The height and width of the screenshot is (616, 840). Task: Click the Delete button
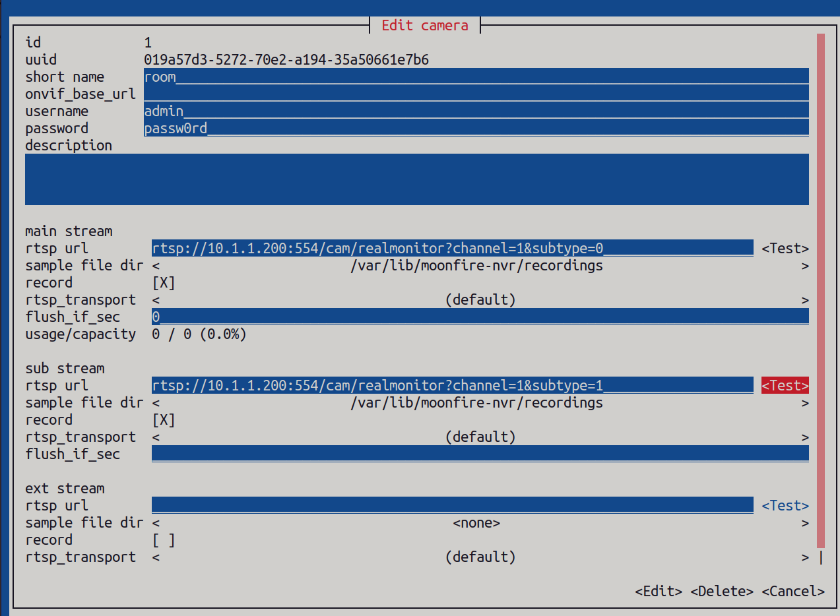721,592
